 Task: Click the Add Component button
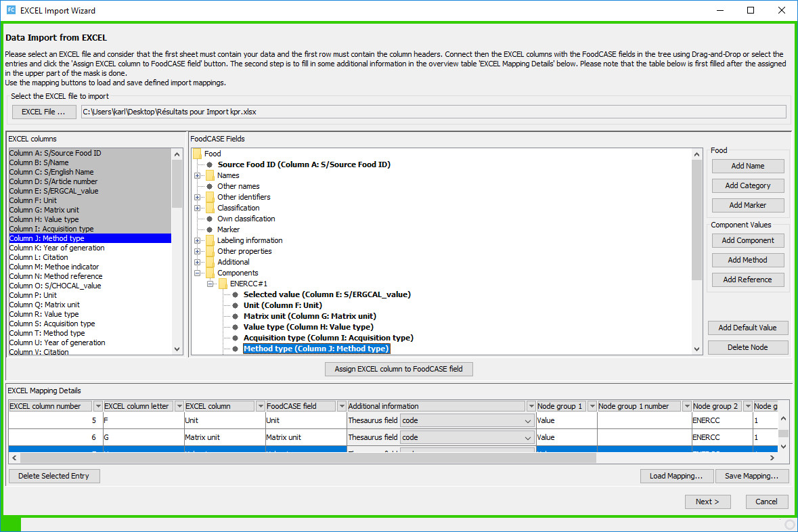[x=748, y=241]
